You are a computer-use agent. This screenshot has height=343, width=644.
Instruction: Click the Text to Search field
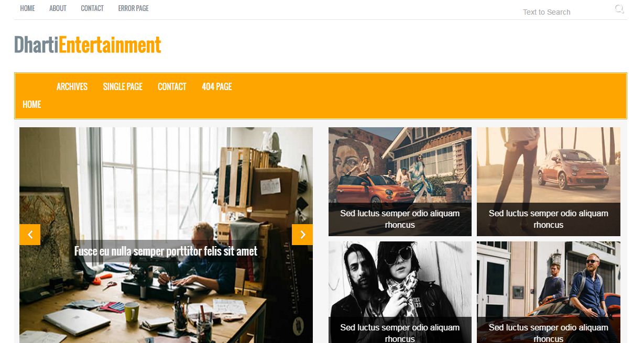point(566,12)
